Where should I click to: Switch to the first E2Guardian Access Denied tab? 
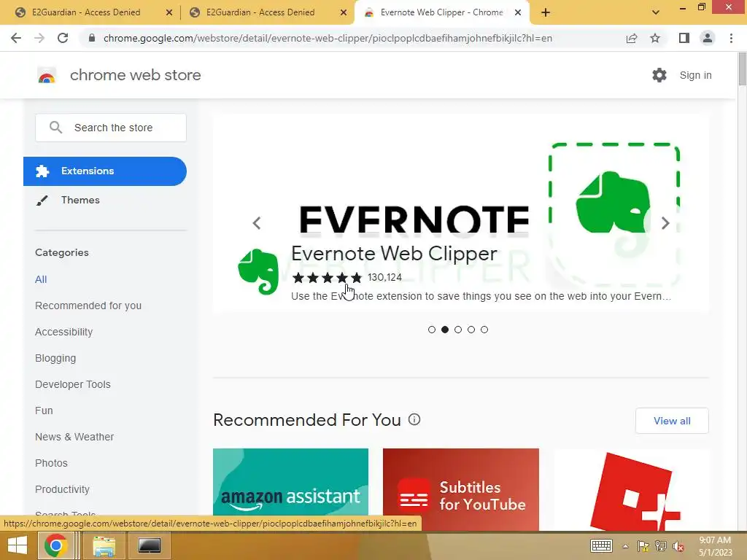pyautogui.click(x=86, y=12)
